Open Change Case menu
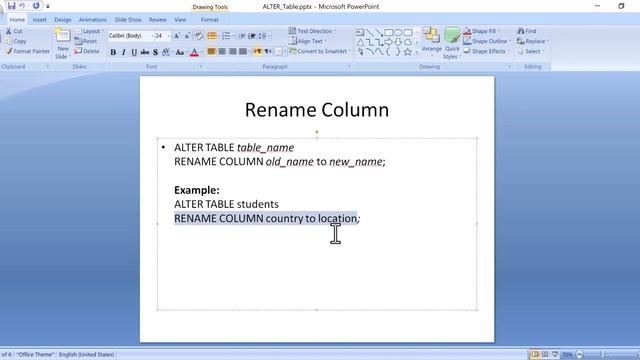The width and height of the screenshot is (640, 360). tap(180, 52)
